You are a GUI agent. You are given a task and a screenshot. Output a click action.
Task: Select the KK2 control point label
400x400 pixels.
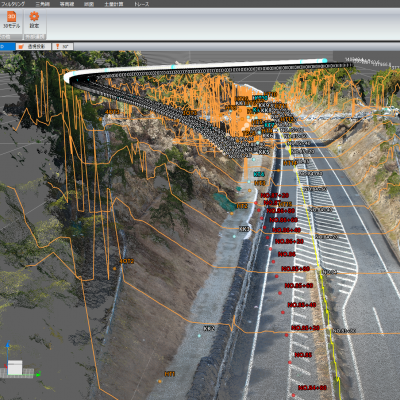[x=209, y=328]
